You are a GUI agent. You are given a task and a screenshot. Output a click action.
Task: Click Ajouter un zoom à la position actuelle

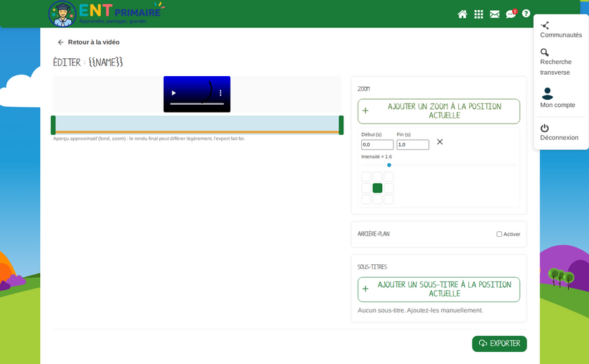439,111
